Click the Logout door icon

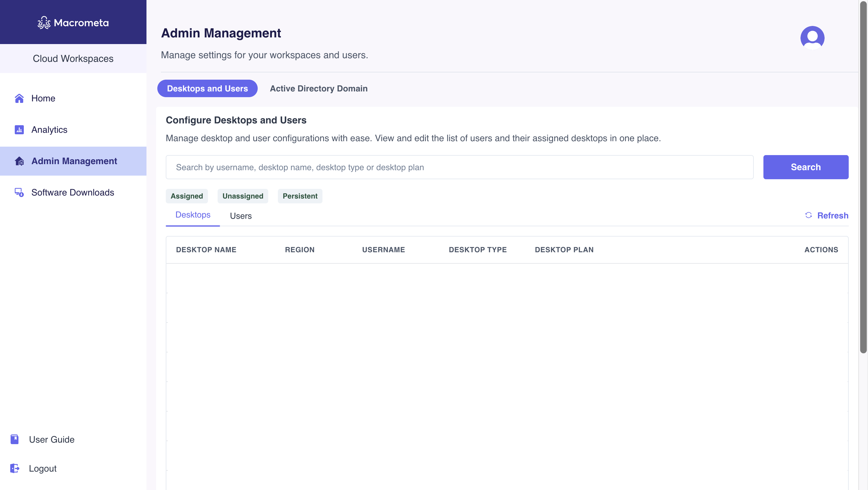click(x=14, y=468)
